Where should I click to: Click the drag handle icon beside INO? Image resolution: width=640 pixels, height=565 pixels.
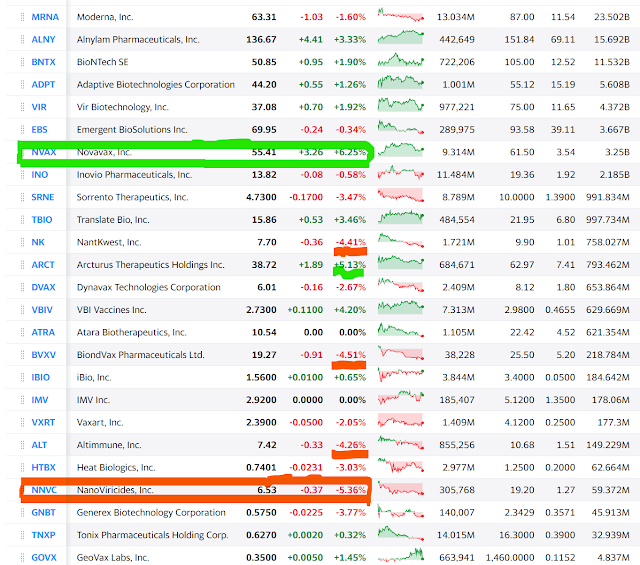point(22,175)
